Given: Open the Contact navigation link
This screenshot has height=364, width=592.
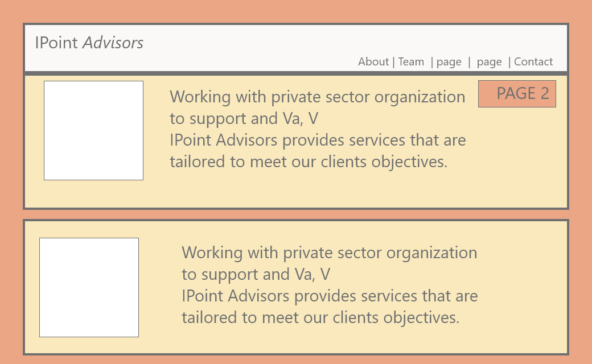Looking at the screenshot, I should tap(533, 61).
